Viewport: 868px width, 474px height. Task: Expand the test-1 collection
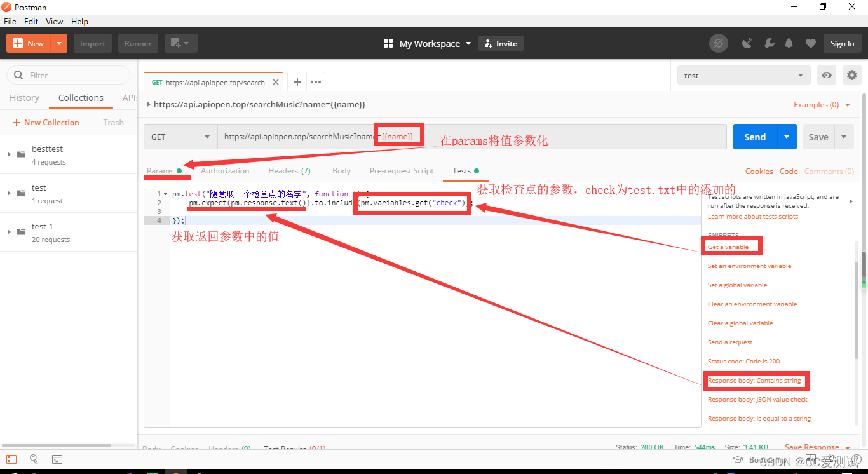9,231
